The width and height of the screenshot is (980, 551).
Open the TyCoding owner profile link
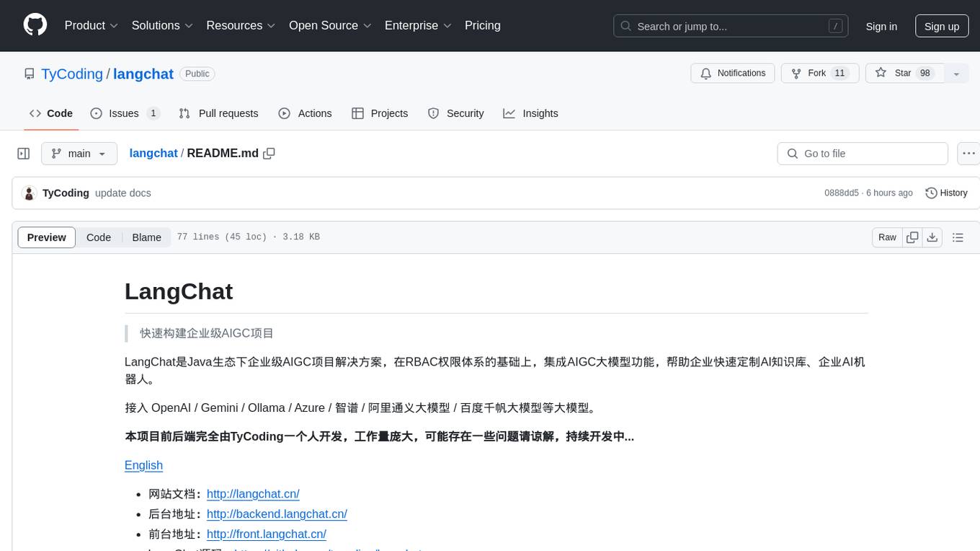point(72,74)
